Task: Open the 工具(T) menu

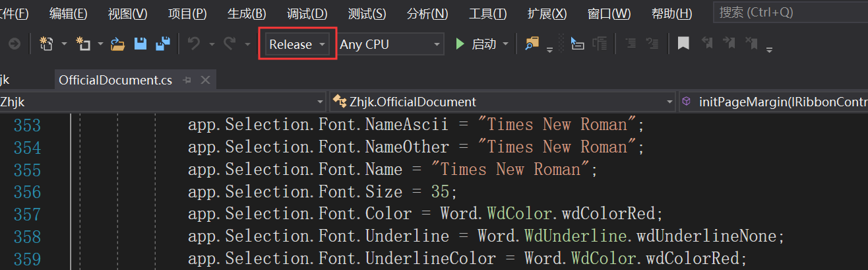Action: click(487, 13)
